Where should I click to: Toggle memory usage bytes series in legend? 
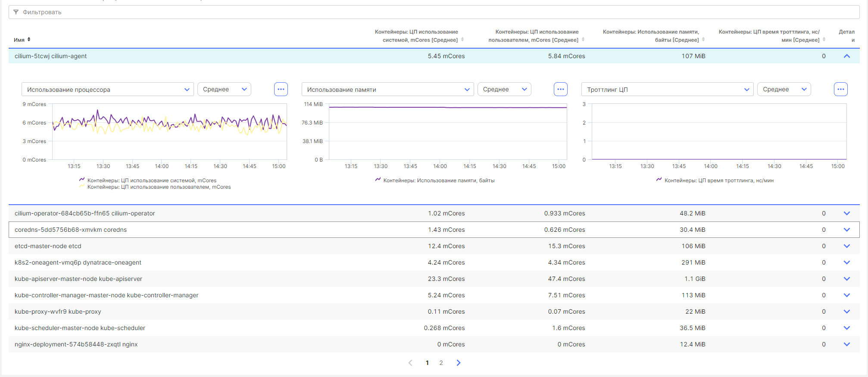(438, 181)
